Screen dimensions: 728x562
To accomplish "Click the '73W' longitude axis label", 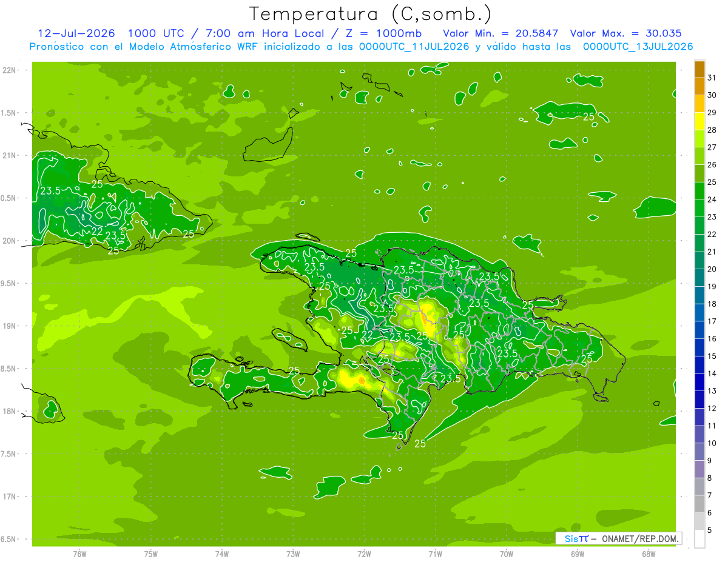I will coord(293,554).
